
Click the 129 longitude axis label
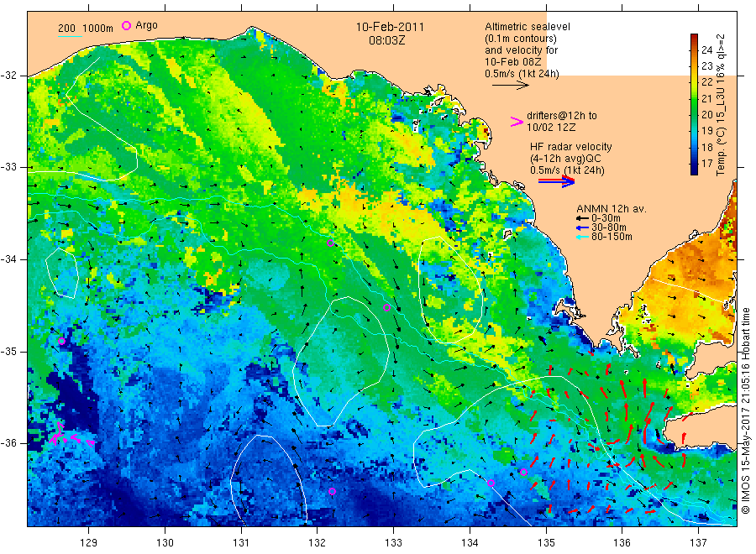pos(89,543)
